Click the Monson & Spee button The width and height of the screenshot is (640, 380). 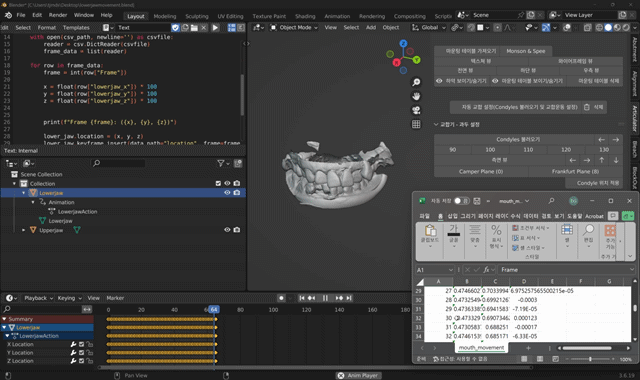click(x=526, y=51)
